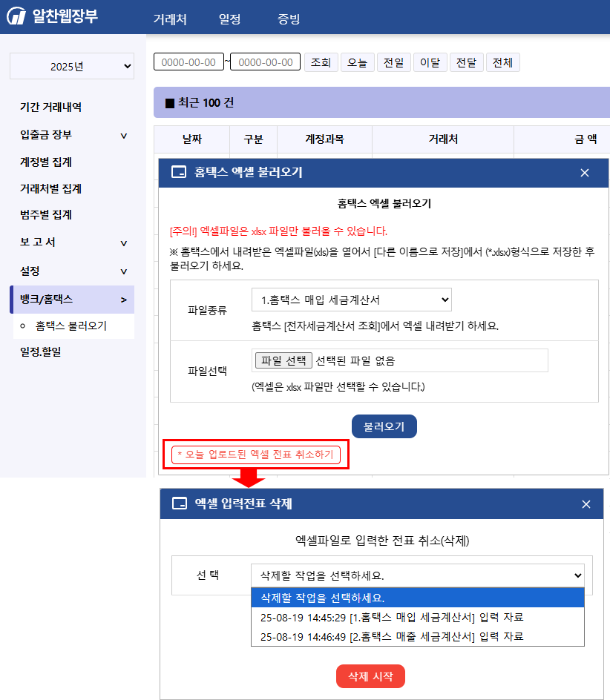This screenshot has width=610, height=700.
Task: Choose the 14:46:49 매출 세금계산서 entry
Action: point(417,636)
